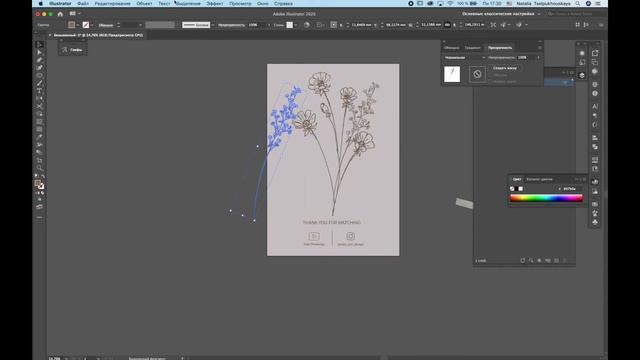This screenshot has height=360, width=640.
Task: Click the white swatch in Color panel
Action: [520, 189]
